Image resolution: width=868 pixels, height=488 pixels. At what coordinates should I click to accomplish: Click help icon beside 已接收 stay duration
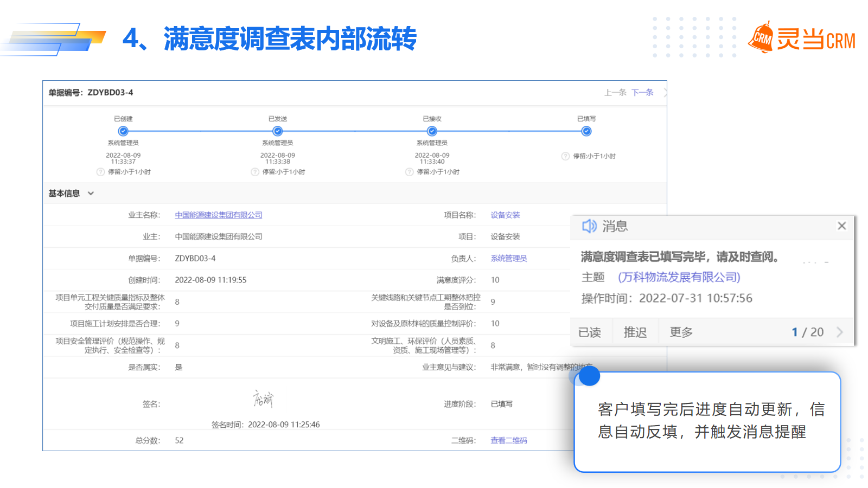[x=410, y=172]
